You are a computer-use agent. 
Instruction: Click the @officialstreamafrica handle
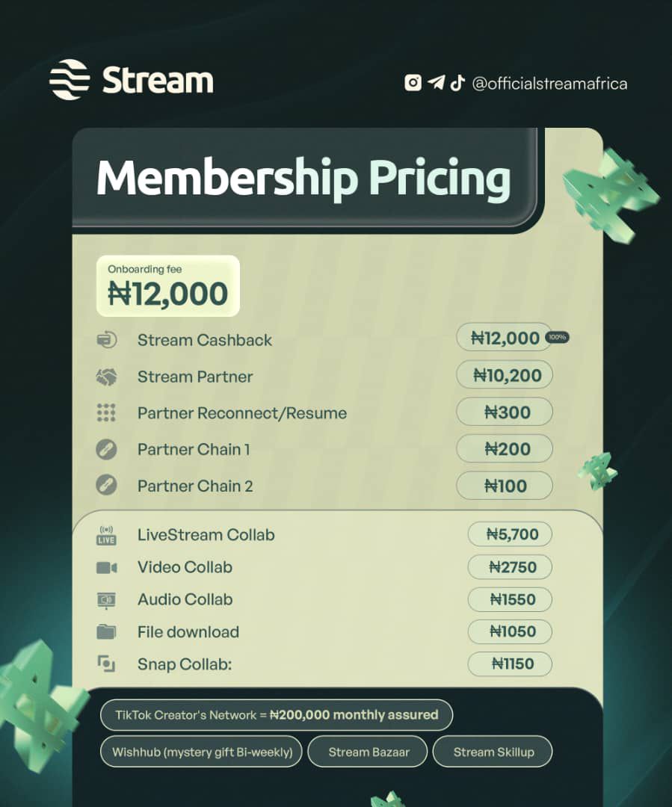pyautogui.click(x=549, y=84)
